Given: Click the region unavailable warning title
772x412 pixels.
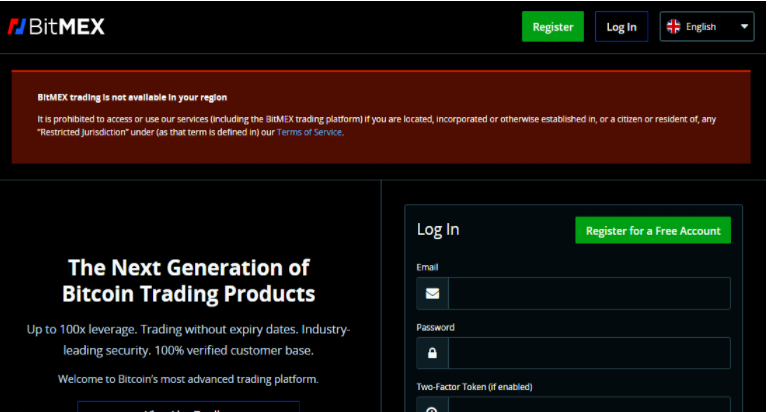Looking at the screenshot, I should [x=132, y=97].
